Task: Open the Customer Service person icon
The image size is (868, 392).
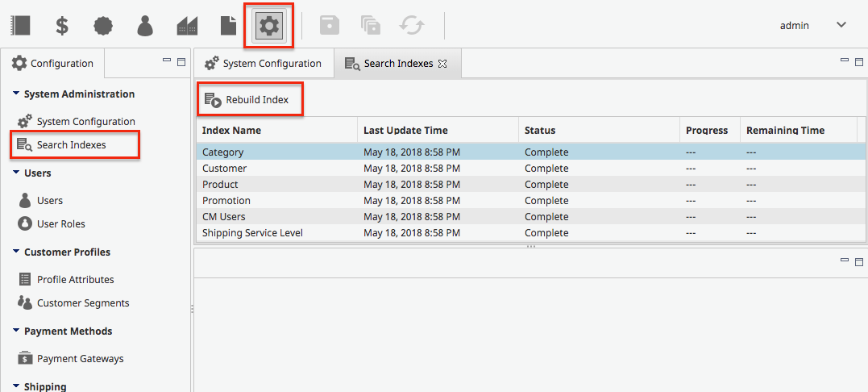Action: pos(144,26)
